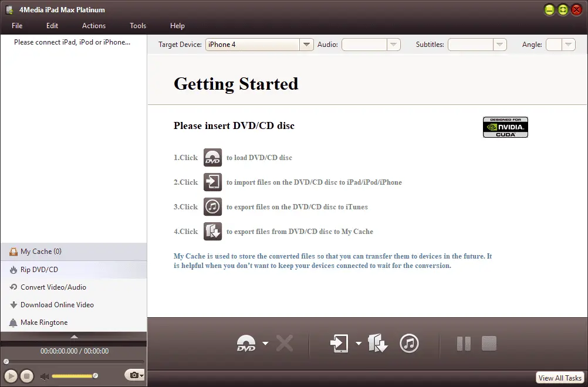Click the iTunes music icon in step 3
The height and width of the screenshot is (387, 588).
pos(212,207)
